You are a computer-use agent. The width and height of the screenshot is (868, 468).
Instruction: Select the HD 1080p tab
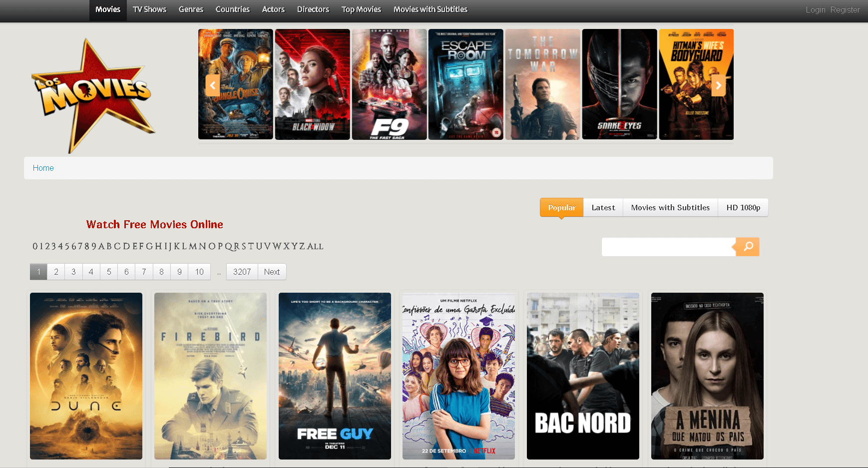point(743,207)
